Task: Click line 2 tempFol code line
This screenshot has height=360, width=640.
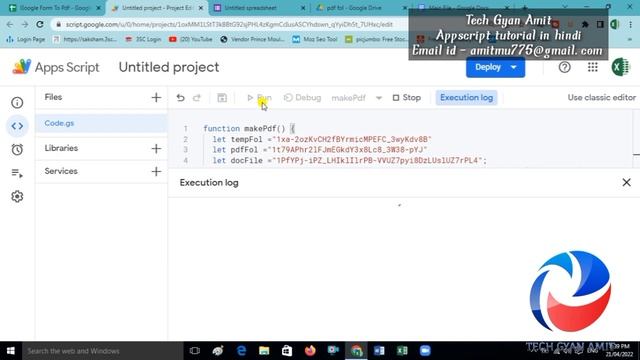Action: click(x=322, y=139)
